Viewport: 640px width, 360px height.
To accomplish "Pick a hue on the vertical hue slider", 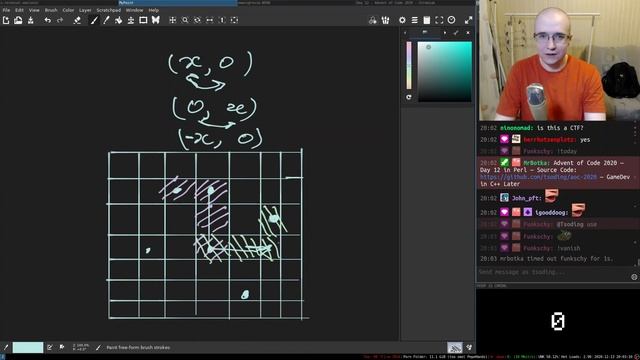I will pyautogui.click(x=409, y=65).
